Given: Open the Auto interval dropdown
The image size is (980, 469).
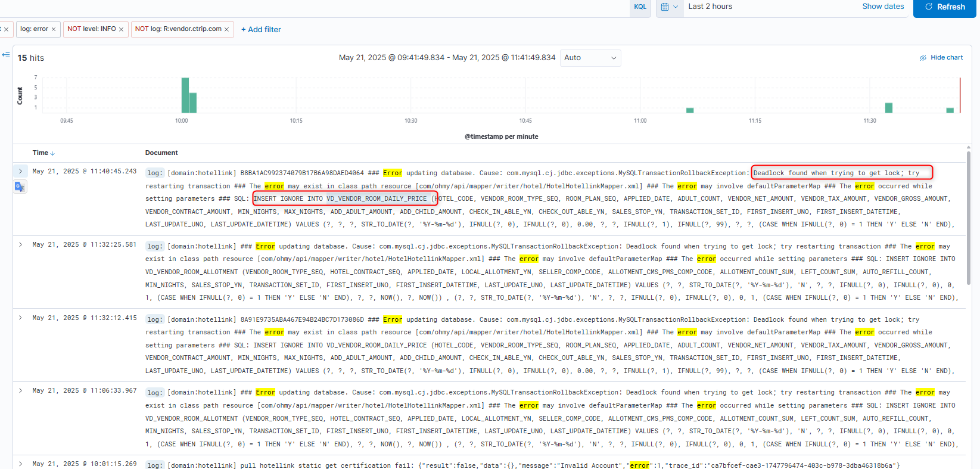Looking at the screenshot, I should (590, 58).
